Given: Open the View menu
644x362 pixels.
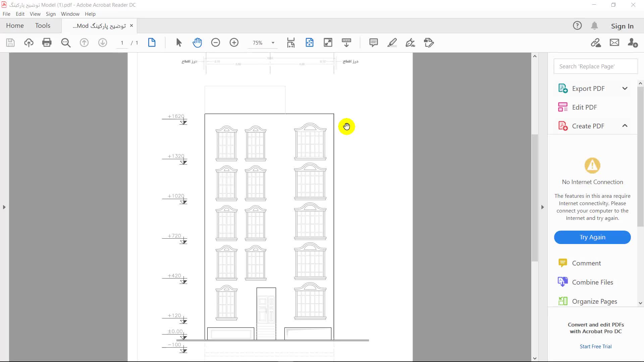Looking at the screenshot, I should pos(35,14).
